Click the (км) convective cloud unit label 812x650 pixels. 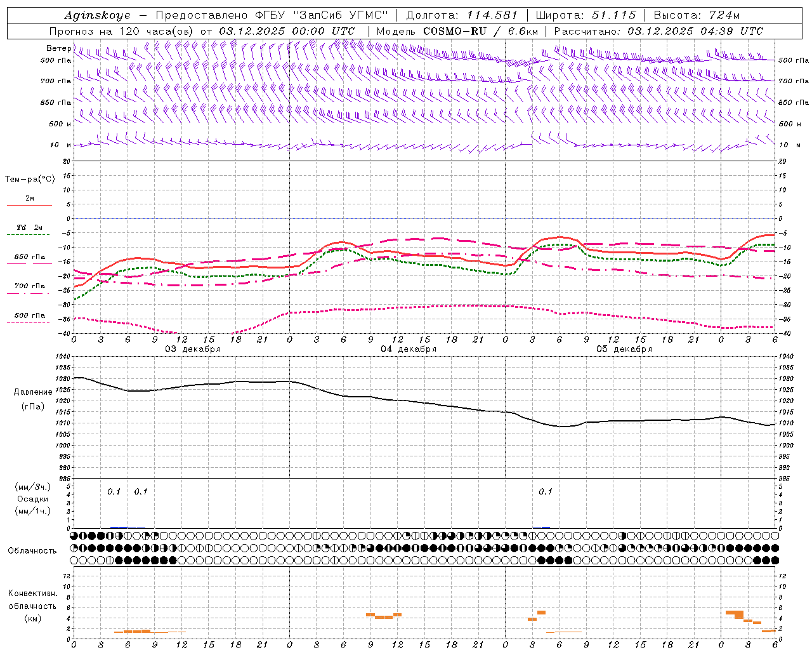pyautogui.click(x=32, y=618)
